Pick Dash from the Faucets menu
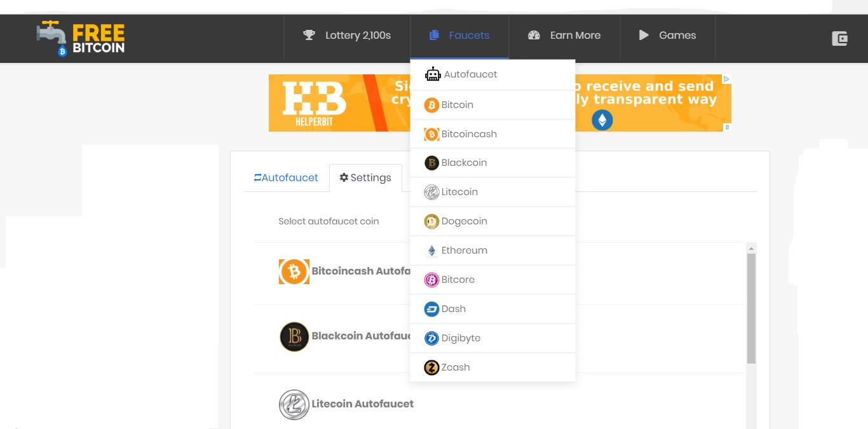Image resolution: width=868 pixels, height=429 pixels. (492, 309)
